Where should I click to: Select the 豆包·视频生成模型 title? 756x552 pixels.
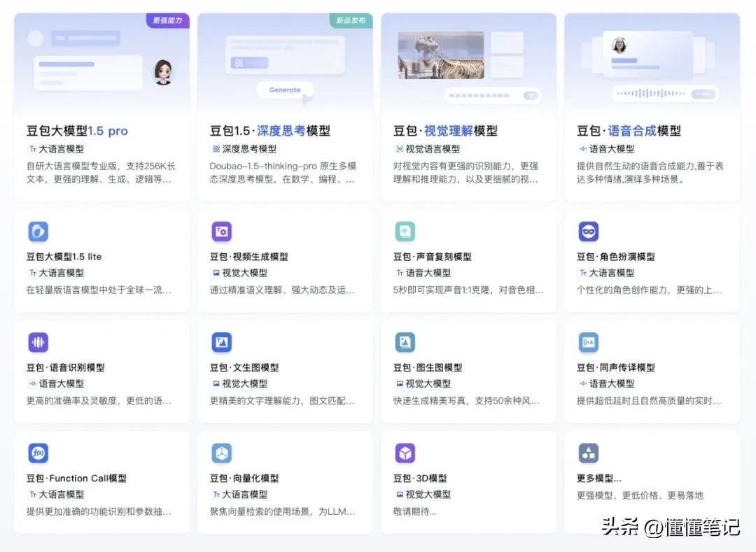(248, 257)
